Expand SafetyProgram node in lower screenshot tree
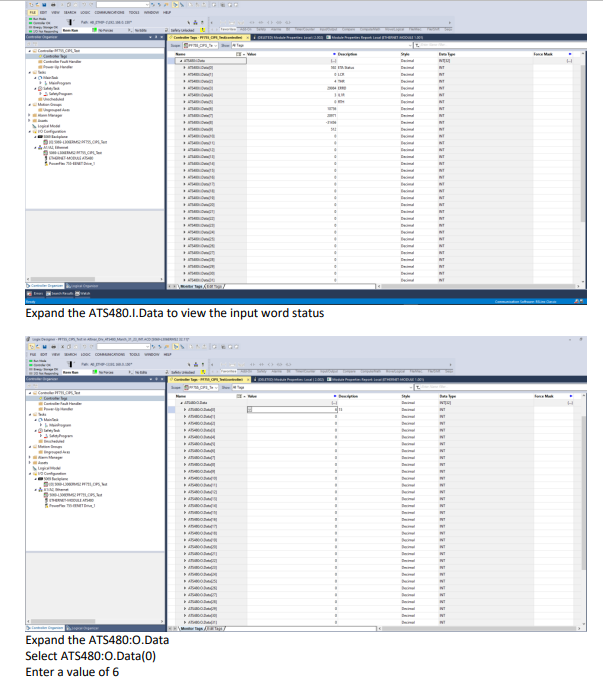This screenshot has height=685, width=603. (x=41, y=436)
